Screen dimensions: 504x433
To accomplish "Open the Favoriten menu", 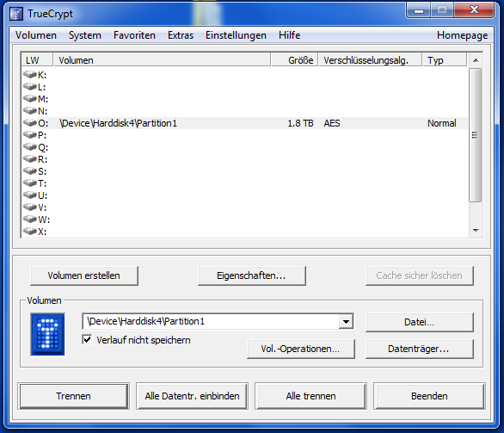I will 134,35.
